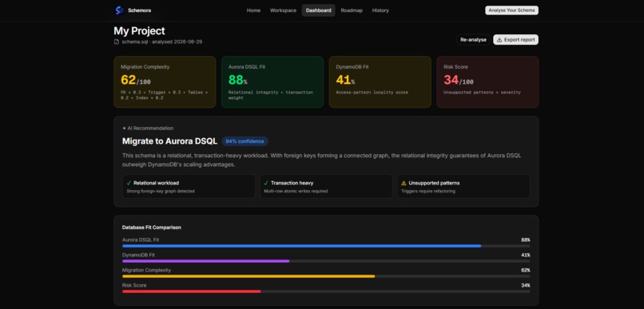This screenshot has height=309, width=644.
Task: Click the DynamoDB Fit purple progress bar
Action: coord(206,261)
